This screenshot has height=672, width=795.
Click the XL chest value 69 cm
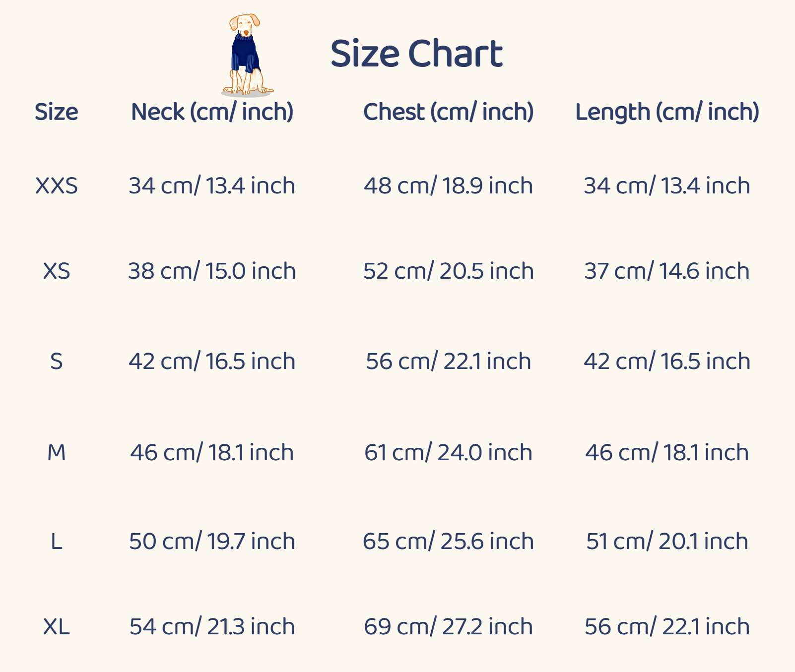pyautogui.click(x=448, y=627)
